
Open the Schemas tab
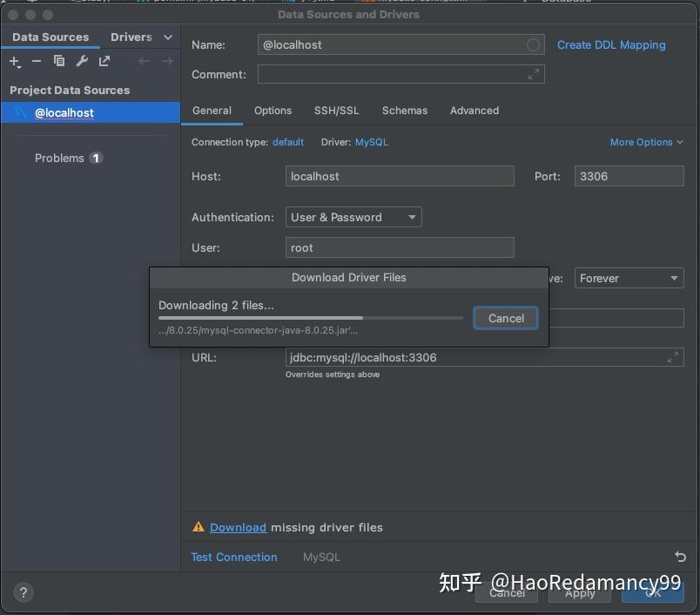(405, 111)
